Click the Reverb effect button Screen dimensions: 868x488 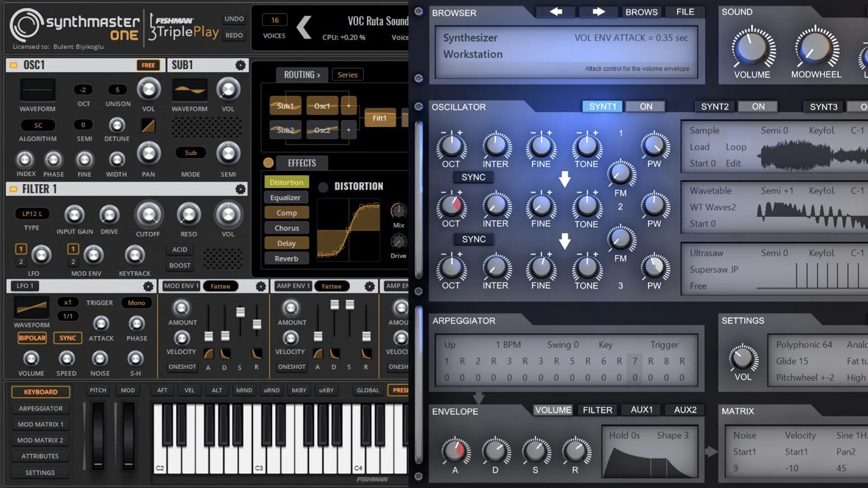[286, 258]
